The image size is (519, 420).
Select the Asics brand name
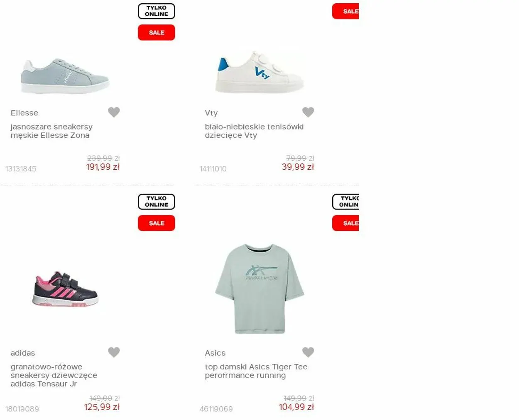(215, 353)
